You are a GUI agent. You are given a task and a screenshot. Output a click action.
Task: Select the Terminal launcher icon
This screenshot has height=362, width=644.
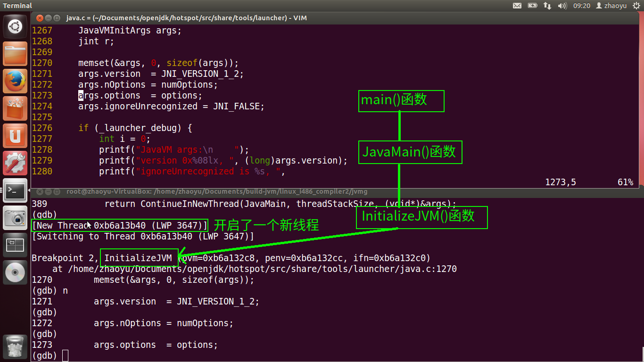pyautogui.click(x=15, y=190)
